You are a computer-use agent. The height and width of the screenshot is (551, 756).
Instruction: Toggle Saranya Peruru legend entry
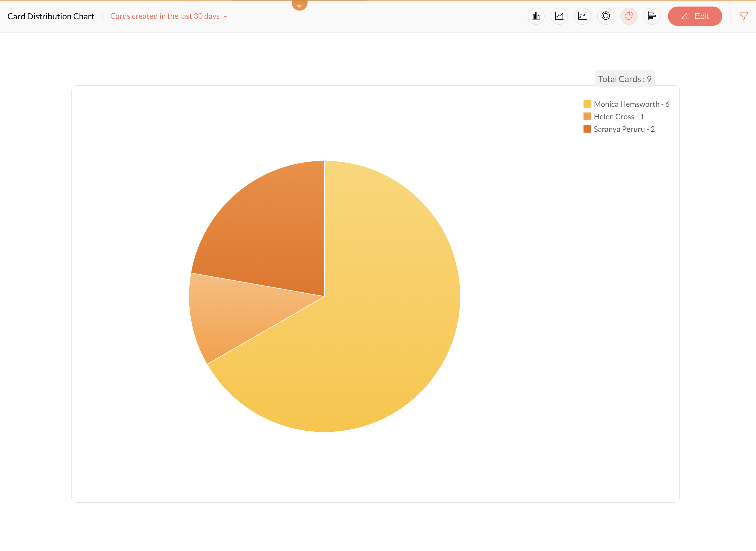pos(624,129)
